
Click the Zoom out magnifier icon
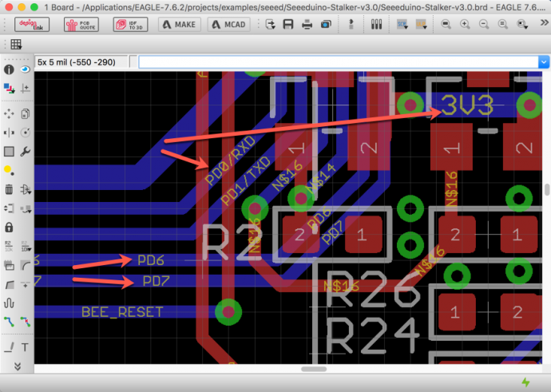(x=484, y=24)
